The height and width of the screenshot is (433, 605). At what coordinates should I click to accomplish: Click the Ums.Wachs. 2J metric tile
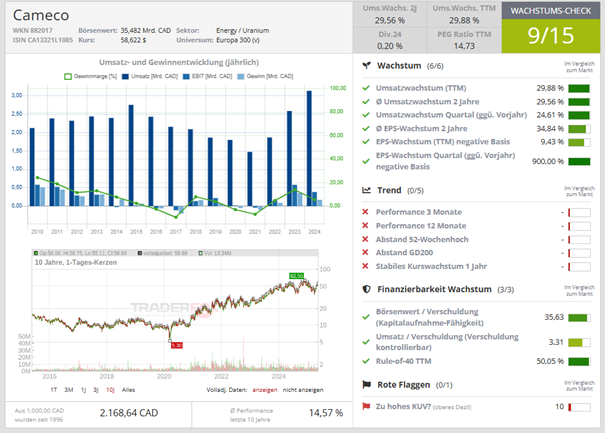pyautogui.click(x=390, y=14)
